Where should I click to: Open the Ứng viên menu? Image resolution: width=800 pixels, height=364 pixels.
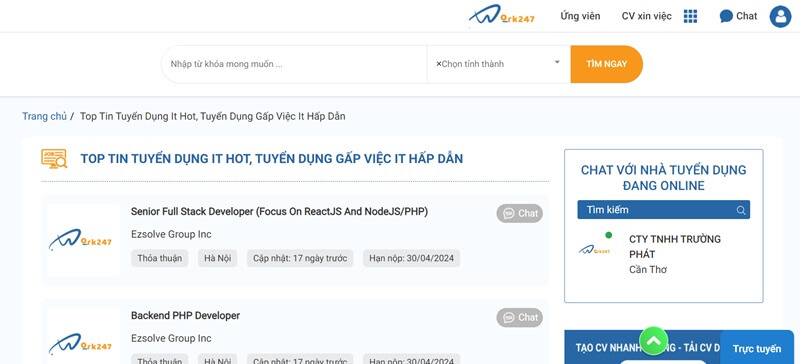(580, 16)
